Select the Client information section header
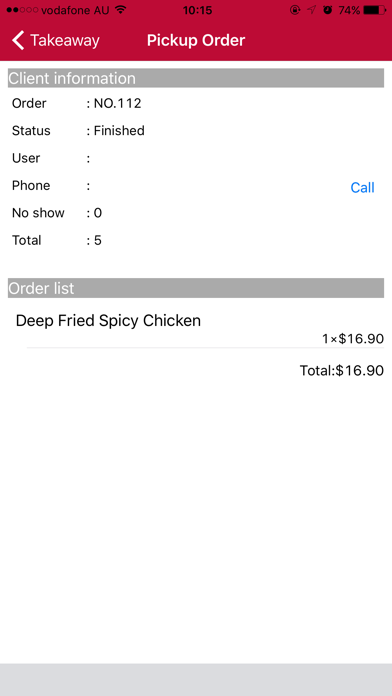392x696 pixels. pos(196,78)
